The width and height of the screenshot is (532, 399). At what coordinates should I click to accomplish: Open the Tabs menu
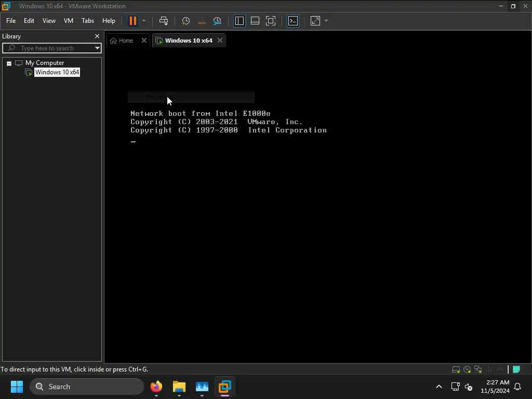click(87, 21)
